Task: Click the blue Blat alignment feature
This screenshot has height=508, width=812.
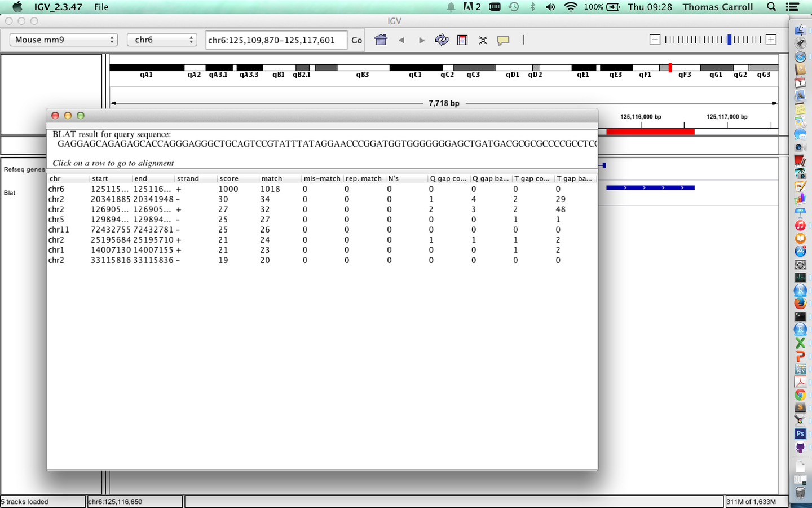Action: [x=650, y=187]
